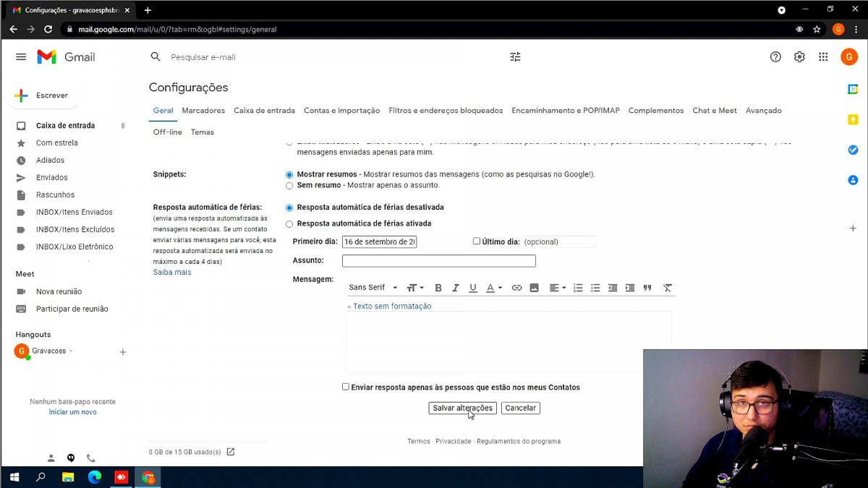Open the settings gear icon

coord(799,57)
